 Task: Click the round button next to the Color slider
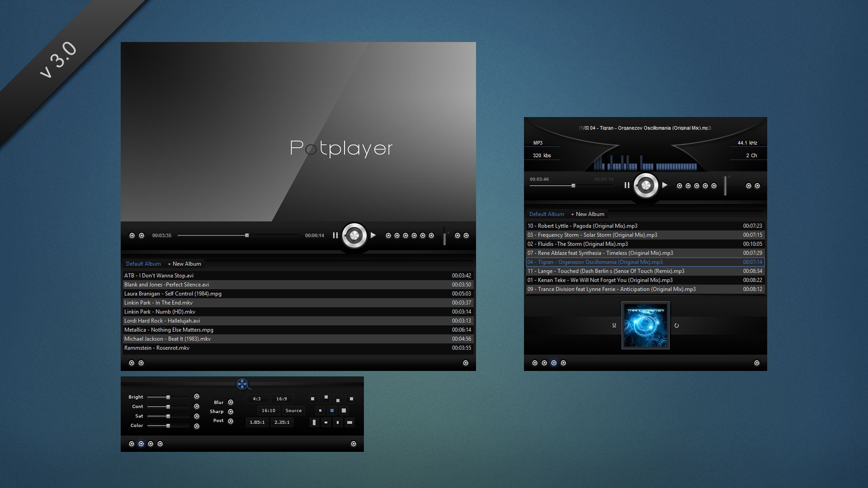[x=197, y=427]
